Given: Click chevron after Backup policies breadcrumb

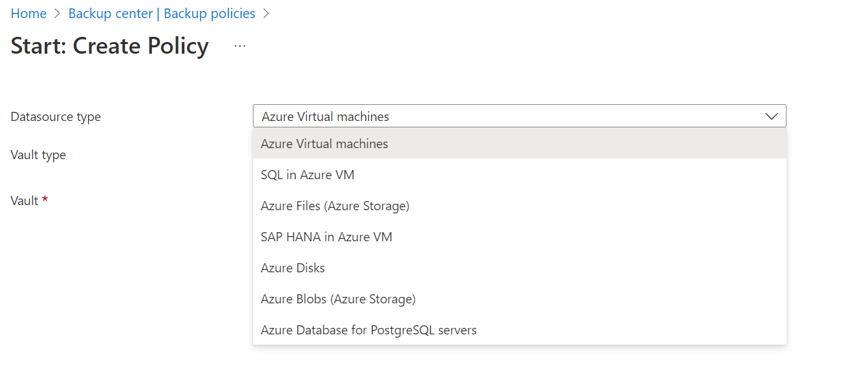Looking at the screenshot, I should (x=266, y=14).
